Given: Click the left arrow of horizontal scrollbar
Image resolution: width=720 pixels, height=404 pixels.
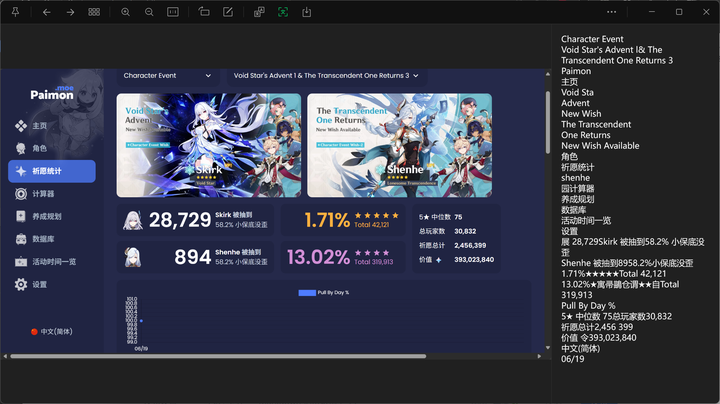Looking at the screenshot, I should coord(5,356).
